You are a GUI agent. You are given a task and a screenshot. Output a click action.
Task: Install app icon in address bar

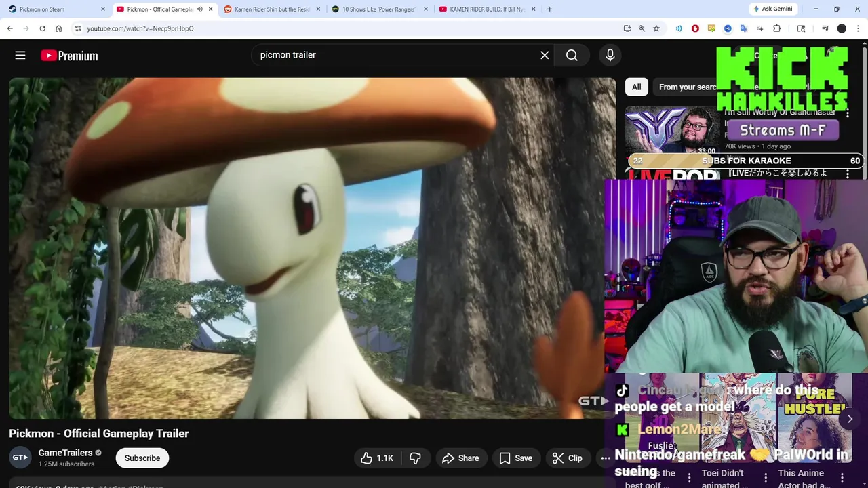coord(627,28)
